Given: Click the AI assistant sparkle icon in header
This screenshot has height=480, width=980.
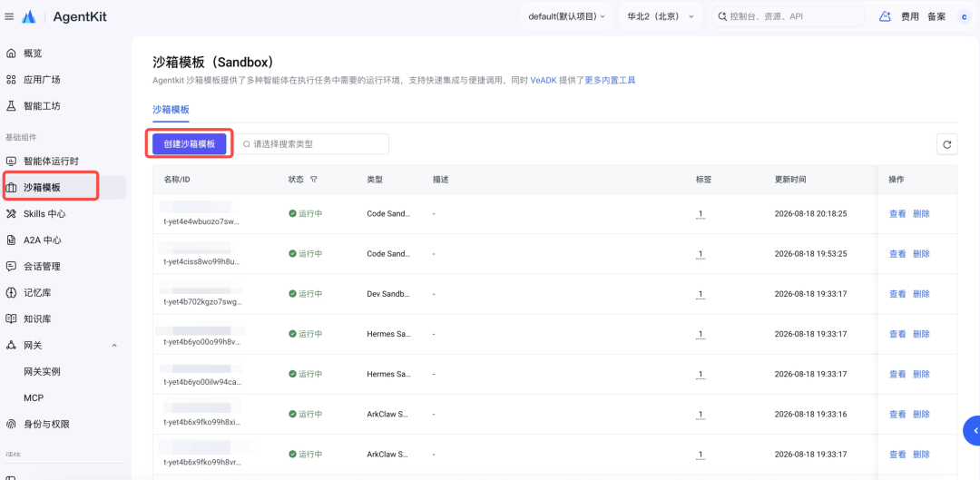Looking at the screenshot, I should [885, 17].
